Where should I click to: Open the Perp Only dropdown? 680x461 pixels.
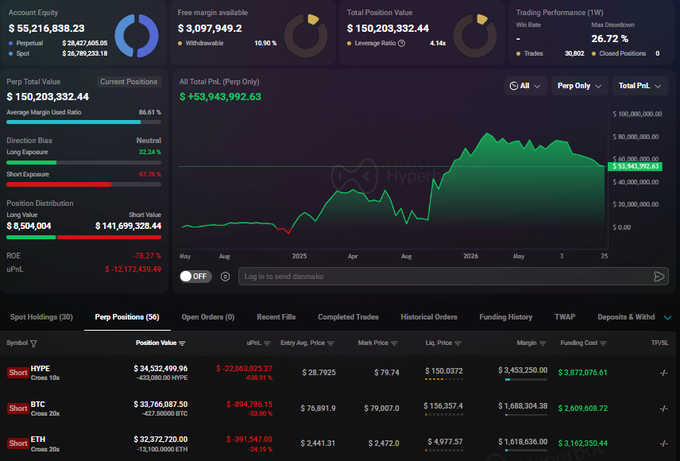[579, 86]
